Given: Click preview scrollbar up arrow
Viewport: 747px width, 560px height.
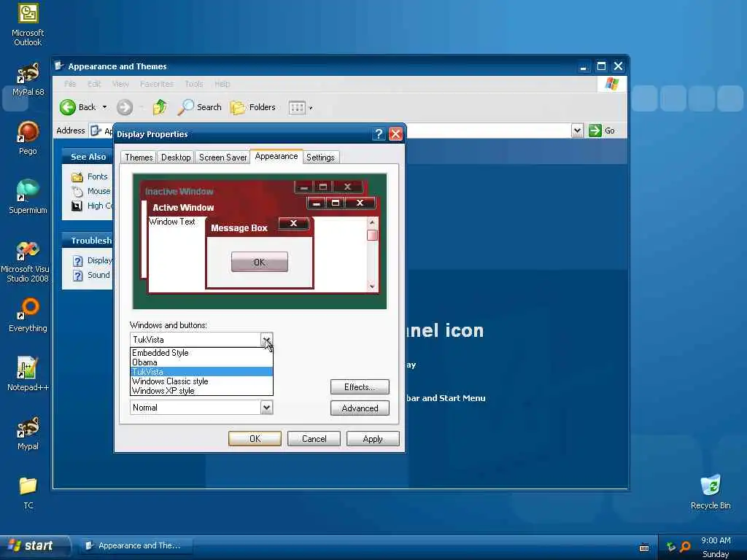Looking at the screenshot, I should coord(372,223).
